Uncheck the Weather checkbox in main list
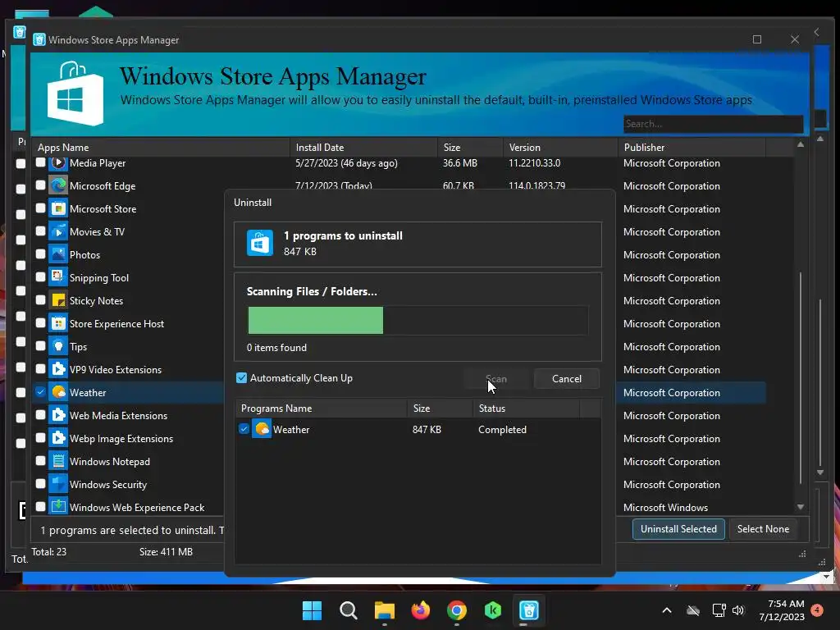This screenshot has width=840, height=630. coord(40,391)
